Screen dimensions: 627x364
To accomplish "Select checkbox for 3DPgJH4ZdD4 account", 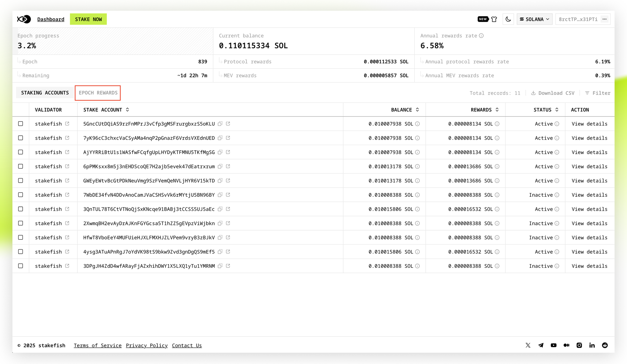I will pos(21,266).
